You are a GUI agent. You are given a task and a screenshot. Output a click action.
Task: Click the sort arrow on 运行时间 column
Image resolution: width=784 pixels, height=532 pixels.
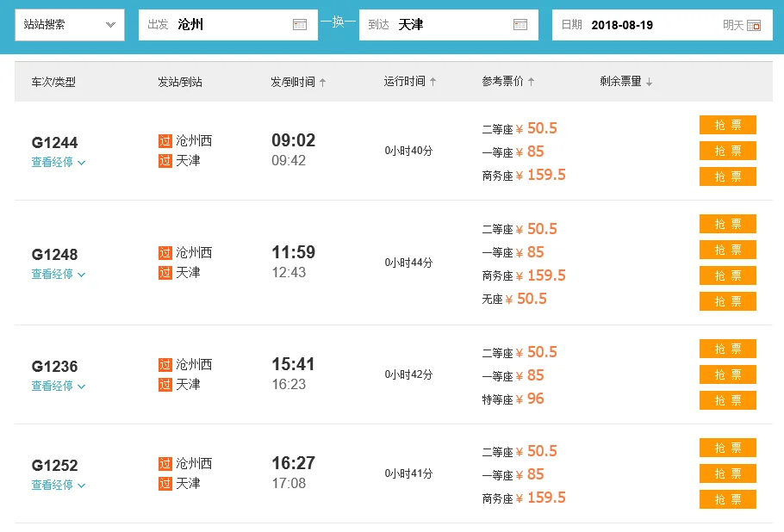point(434,80)
